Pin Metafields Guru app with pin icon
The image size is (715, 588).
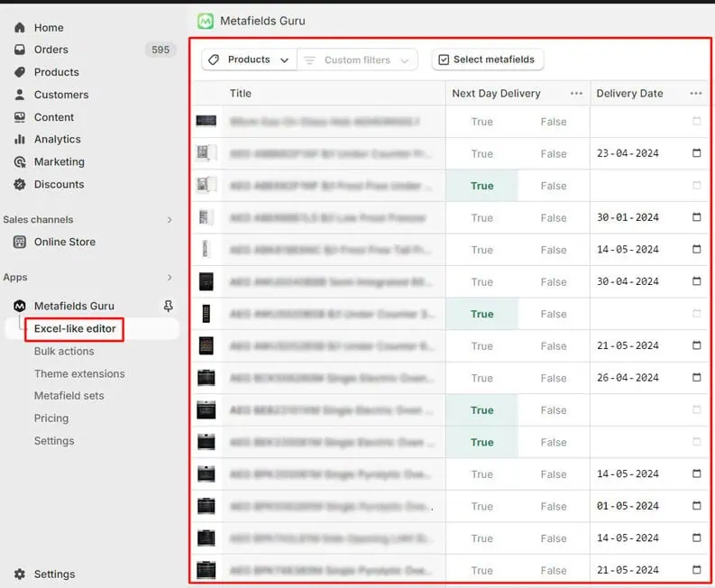169,306
